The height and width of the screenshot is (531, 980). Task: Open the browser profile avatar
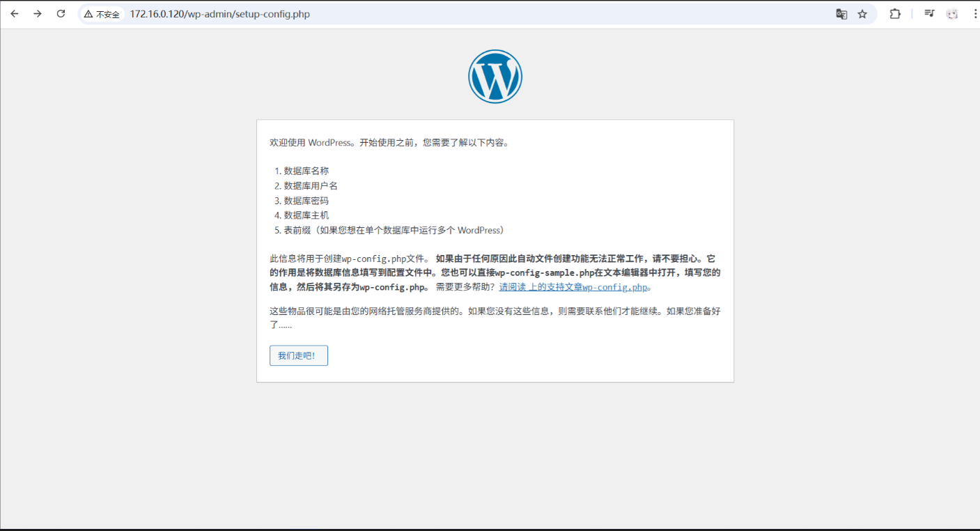[952, 14]
